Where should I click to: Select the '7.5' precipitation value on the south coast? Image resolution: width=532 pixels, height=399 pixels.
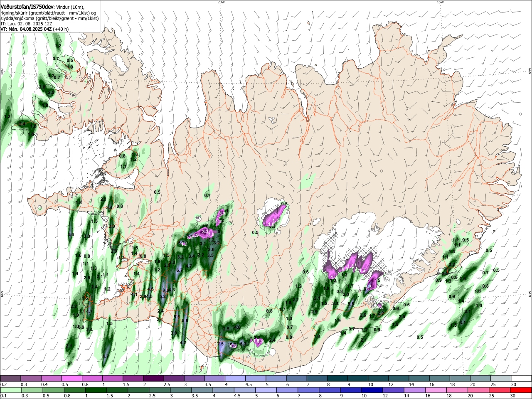[221, 344]
